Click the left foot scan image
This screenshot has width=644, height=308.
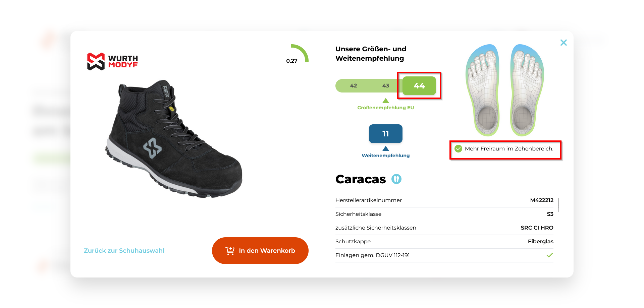483,90
